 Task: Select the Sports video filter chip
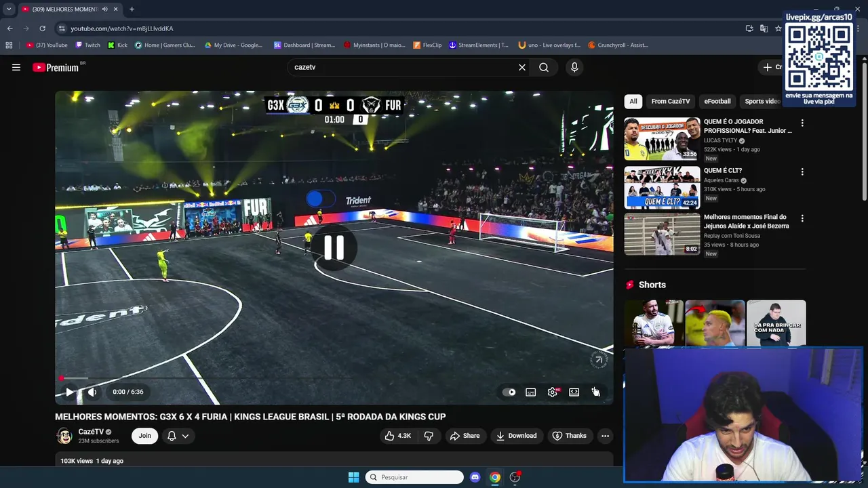click(x=762, y=101)
